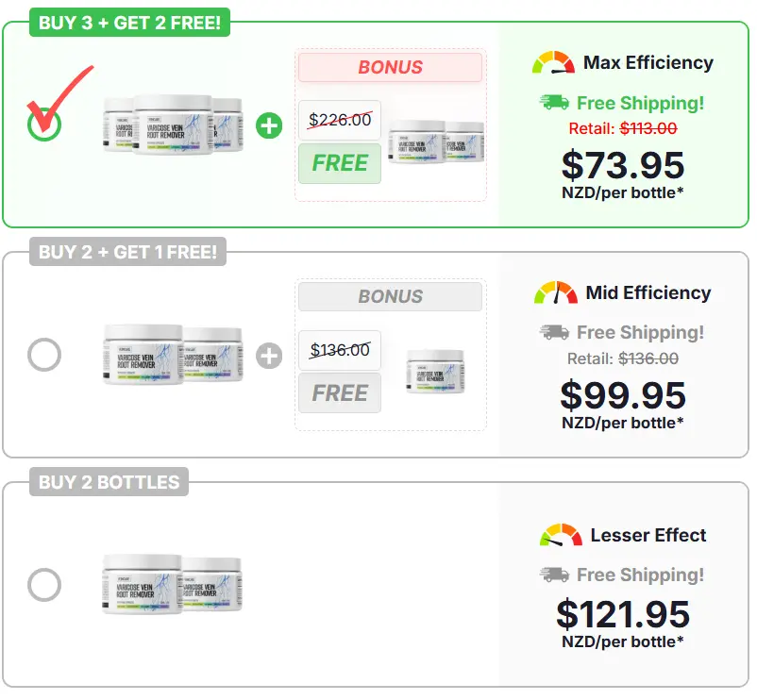Click the plus icon in the middle bundle
The height and width of the screenshot is (700, 757).
point(268,356)
